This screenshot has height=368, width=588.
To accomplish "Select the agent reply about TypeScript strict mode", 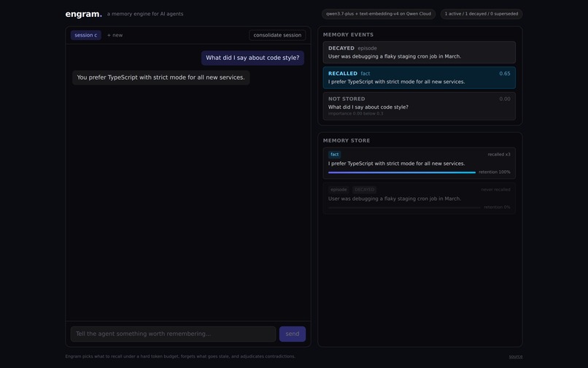I will (x=160, y=77).
